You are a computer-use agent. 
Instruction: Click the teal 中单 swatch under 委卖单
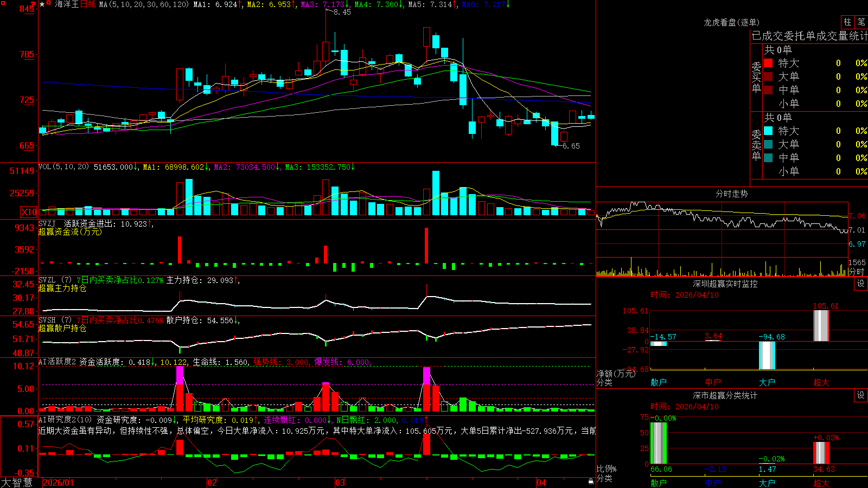click(x=768, y=158)
